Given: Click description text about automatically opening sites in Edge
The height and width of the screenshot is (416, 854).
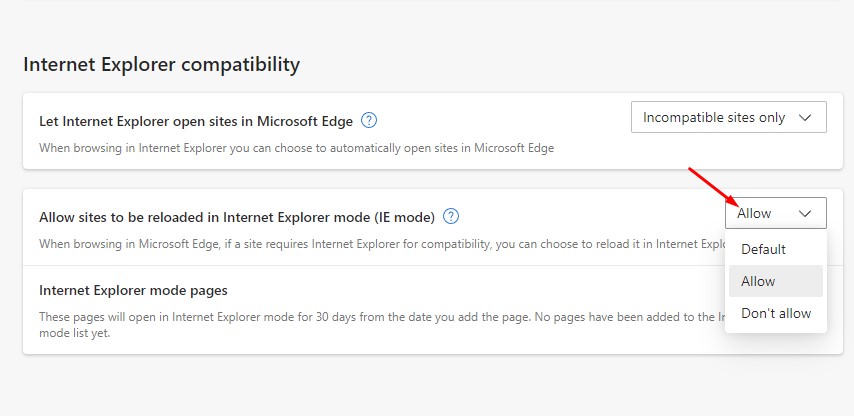Looking at the screenshot, I should 296,147.
